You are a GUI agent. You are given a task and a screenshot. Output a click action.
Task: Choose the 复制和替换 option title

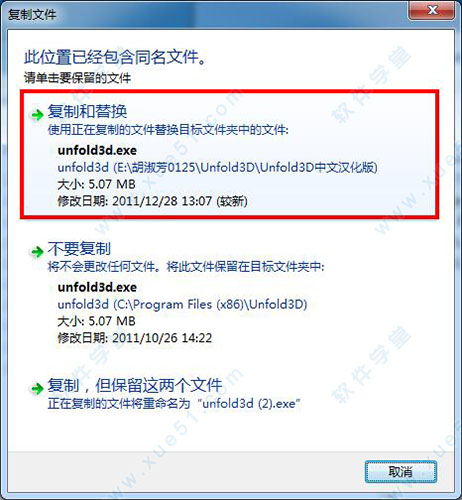pos(87,111)
